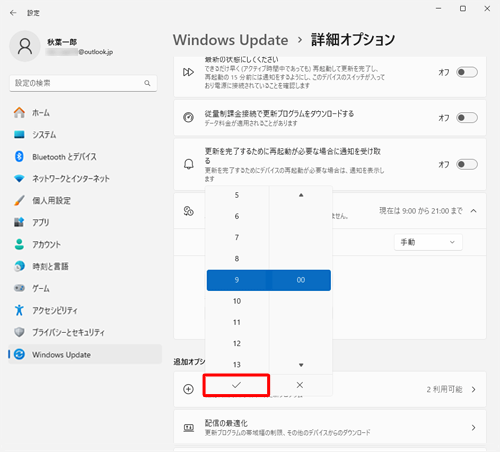Viewport: 500px width, 452px height.
Task: Click the gauge icon for metered connection downloads
Action: coord(188,117)
